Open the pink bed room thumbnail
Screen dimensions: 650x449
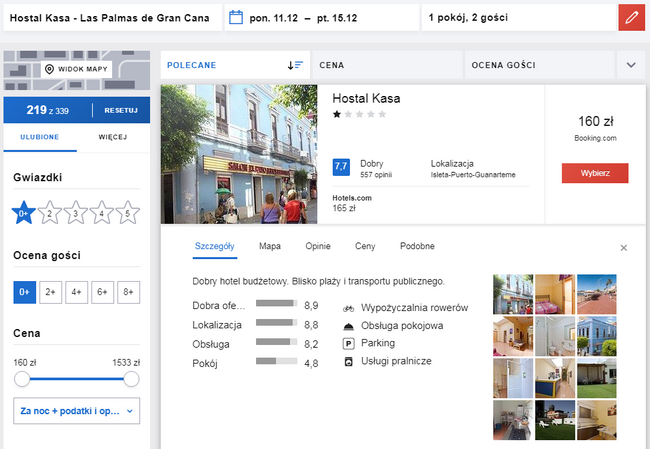(555, 294)
